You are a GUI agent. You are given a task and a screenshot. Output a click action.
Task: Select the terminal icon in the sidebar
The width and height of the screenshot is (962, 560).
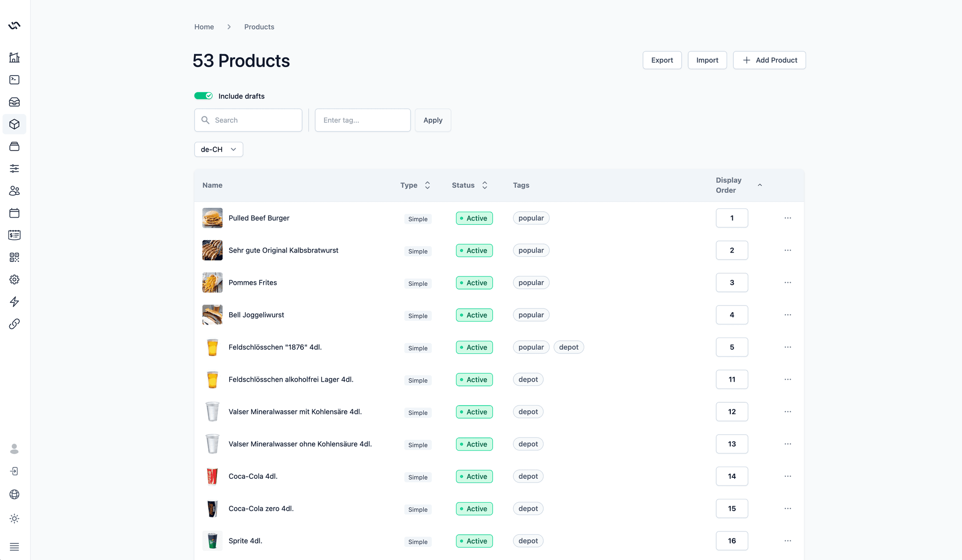(14, 80)
